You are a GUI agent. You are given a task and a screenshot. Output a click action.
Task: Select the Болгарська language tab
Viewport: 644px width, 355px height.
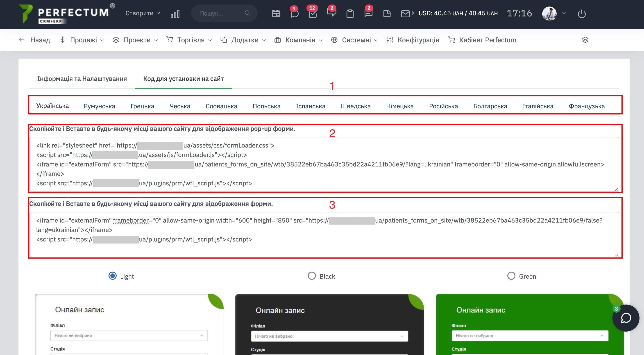[490, 106]
